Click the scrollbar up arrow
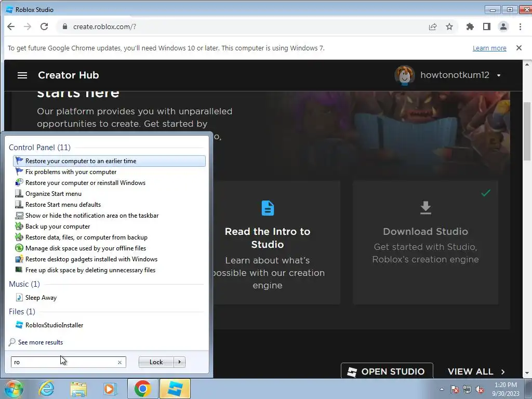532x399 pixels. 527,64
